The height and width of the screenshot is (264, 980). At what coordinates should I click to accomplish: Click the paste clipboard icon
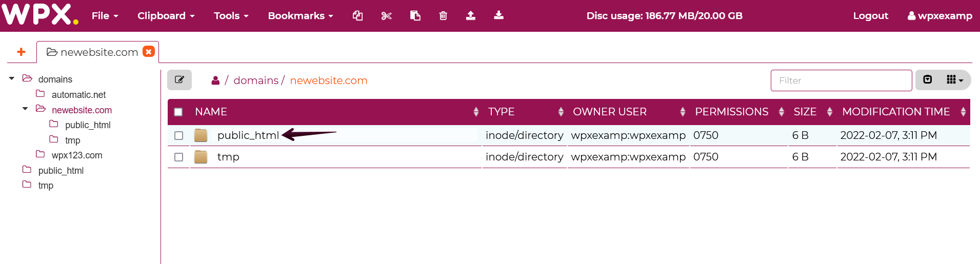(415, 16)
